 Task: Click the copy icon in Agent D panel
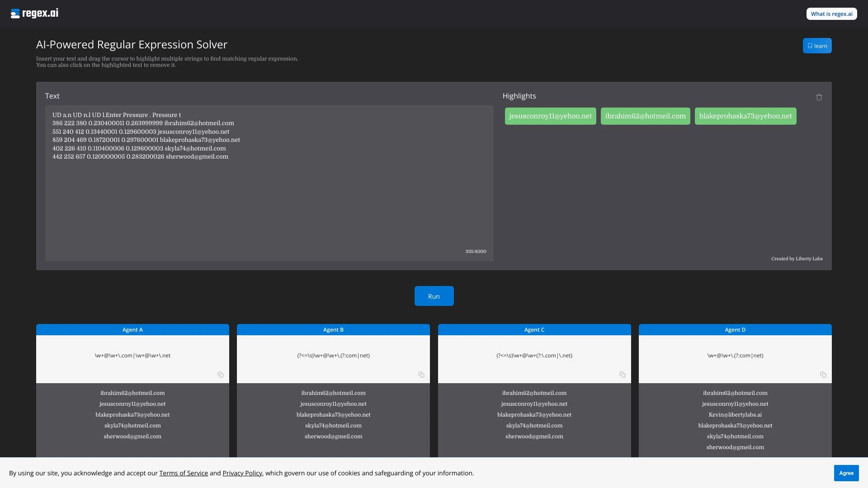tap(823, 375)
